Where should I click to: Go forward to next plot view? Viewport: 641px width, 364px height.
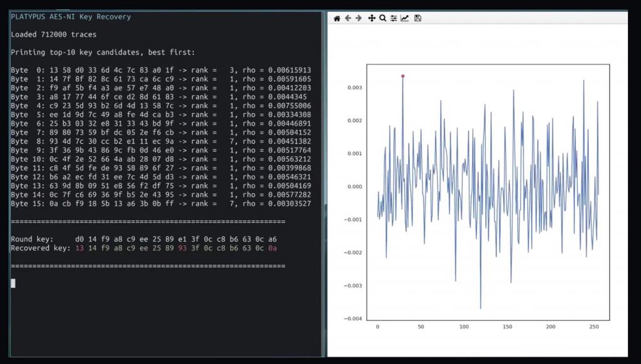pyautogui.click(x=359, y=18)
